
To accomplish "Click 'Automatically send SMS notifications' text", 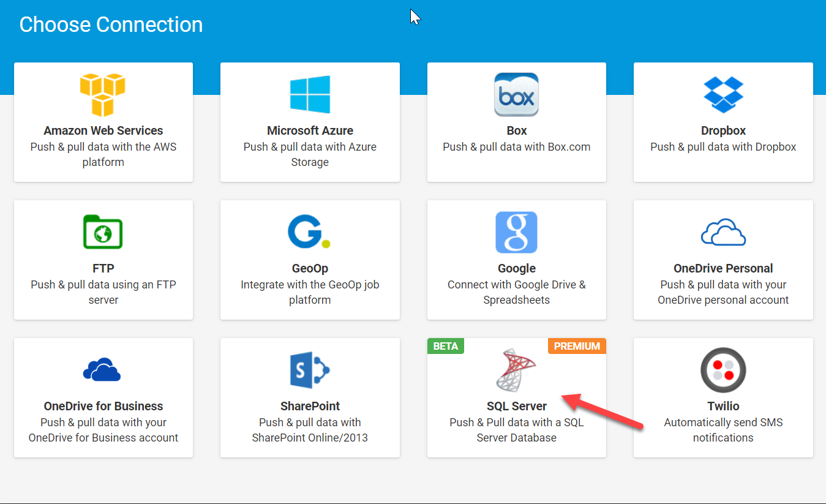I will pos(723,430).
